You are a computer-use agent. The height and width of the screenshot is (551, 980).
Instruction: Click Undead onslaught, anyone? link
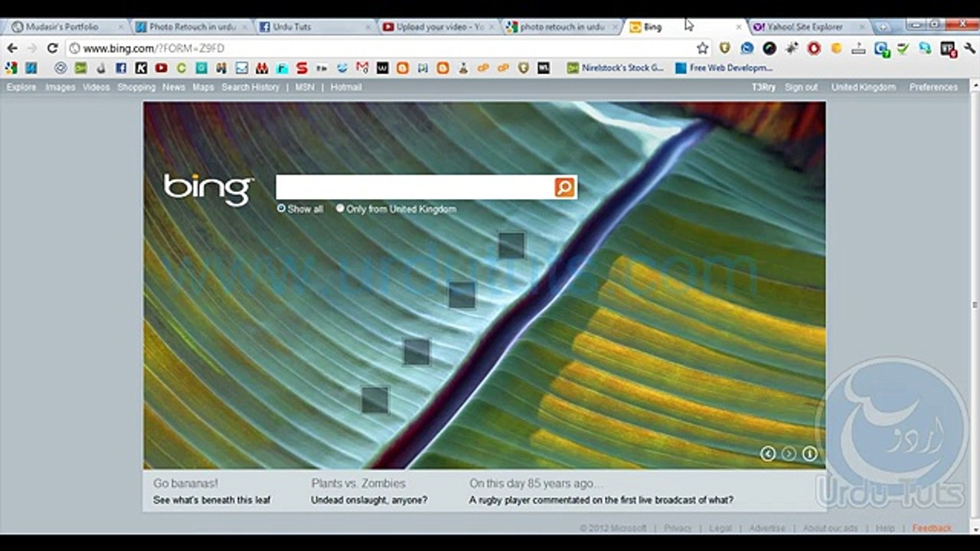[x=369, y=500]
